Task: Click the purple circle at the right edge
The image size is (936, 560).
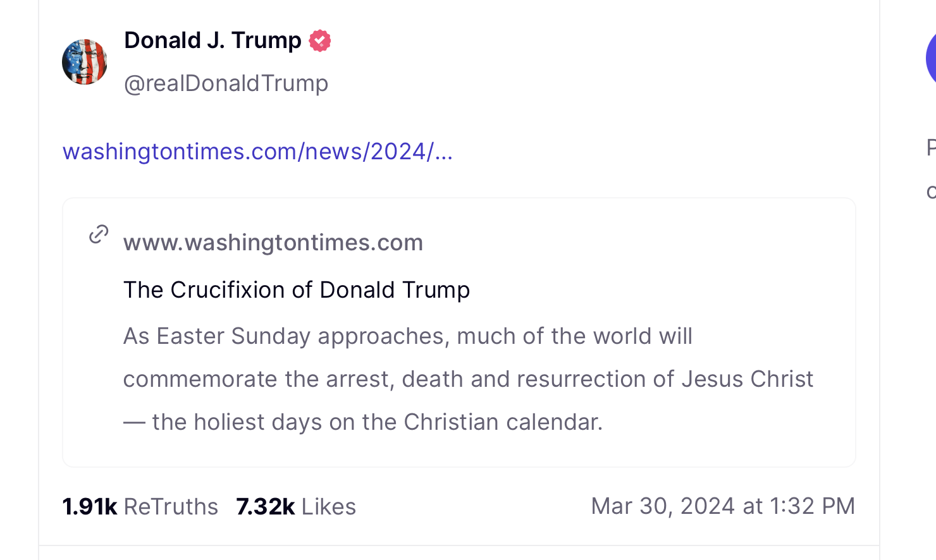Action: pyautogui.click(x=930, y=59)
